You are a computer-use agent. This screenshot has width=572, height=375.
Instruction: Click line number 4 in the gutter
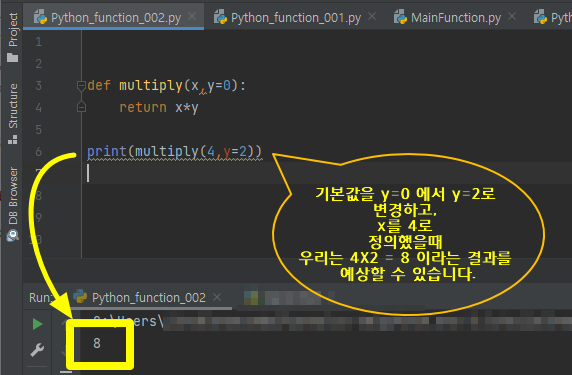39,108
